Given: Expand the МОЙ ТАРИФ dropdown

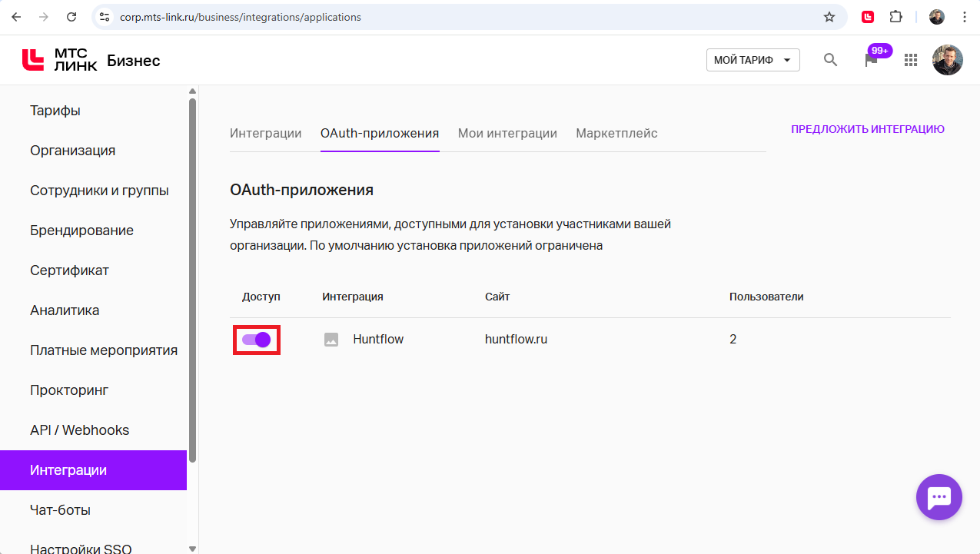Looking at the screenshot, I should point(753,60).
